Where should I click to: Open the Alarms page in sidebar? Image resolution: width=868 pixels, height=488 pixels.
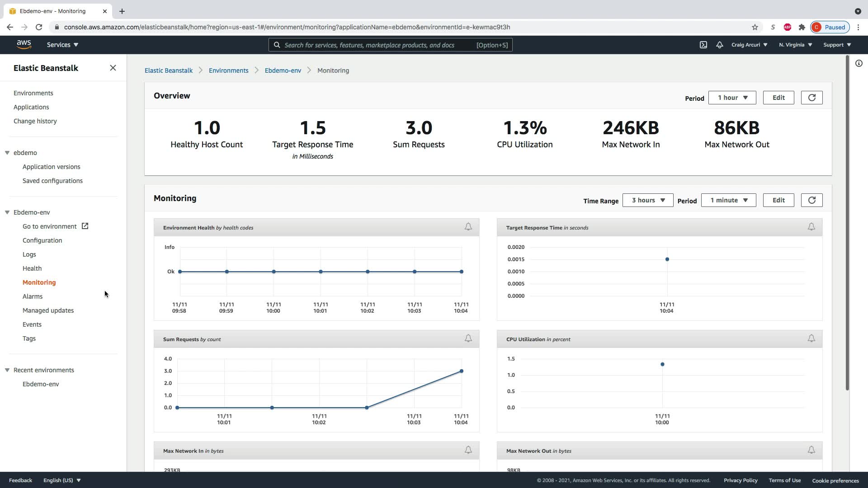(33, 296)
